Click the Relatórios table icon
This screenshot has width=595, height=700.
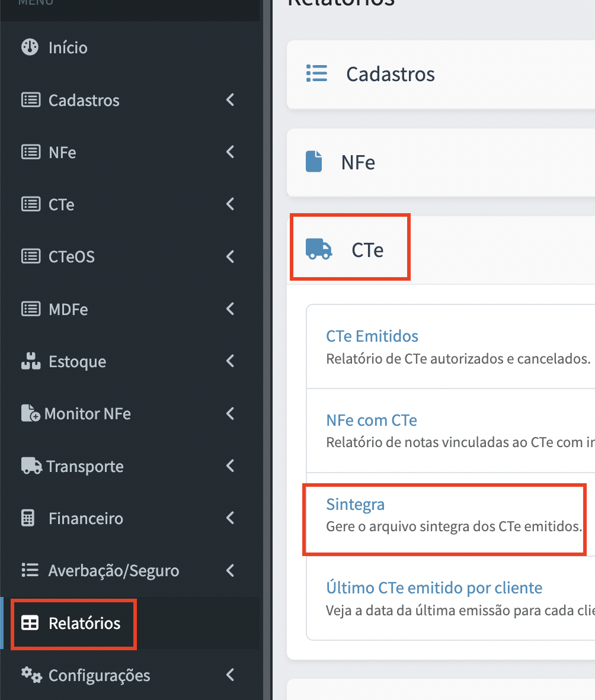pyautogui.click(x=30, y=623)
